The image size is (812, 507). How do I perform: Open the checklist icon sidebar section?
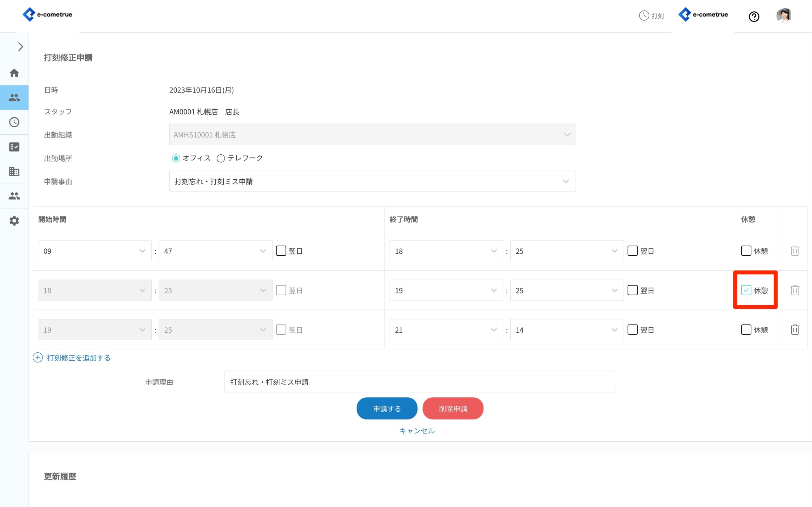[x=14, y=147]
